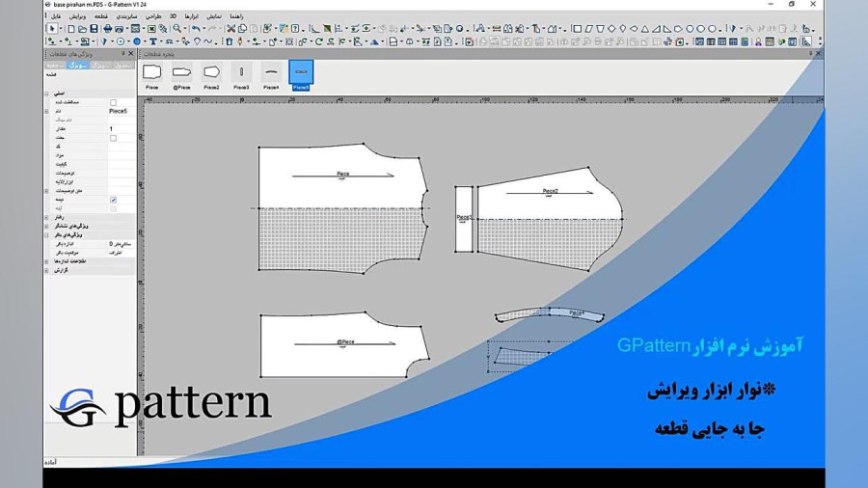868x488 pixels.
Task: Open the طراحی menu
Action: (153, 16)
